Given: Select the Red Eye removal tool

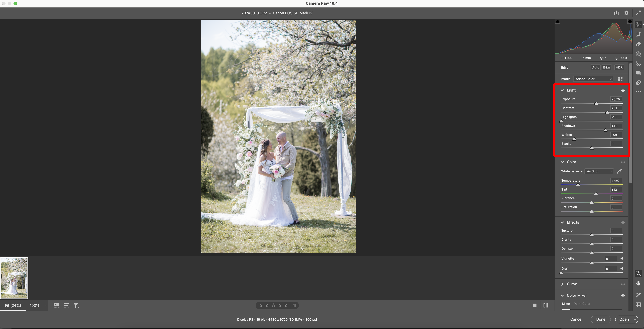Looking at the screenshot, I should 638,64.
